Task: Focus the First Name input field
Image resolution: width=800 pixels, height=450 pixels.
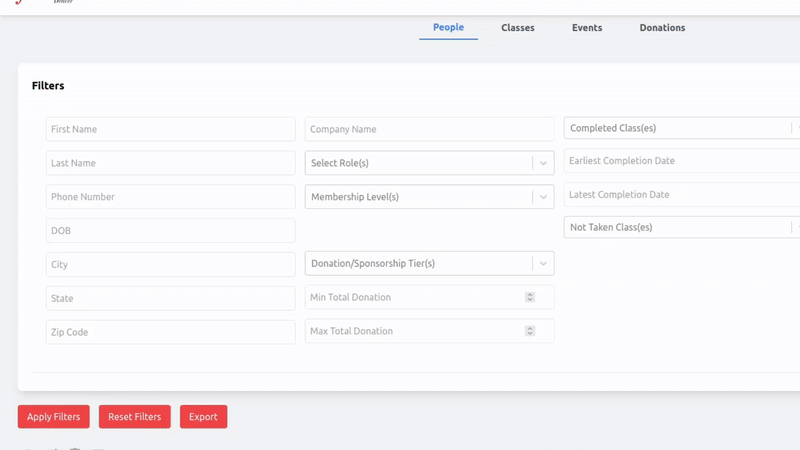Action: click(170, 129)
